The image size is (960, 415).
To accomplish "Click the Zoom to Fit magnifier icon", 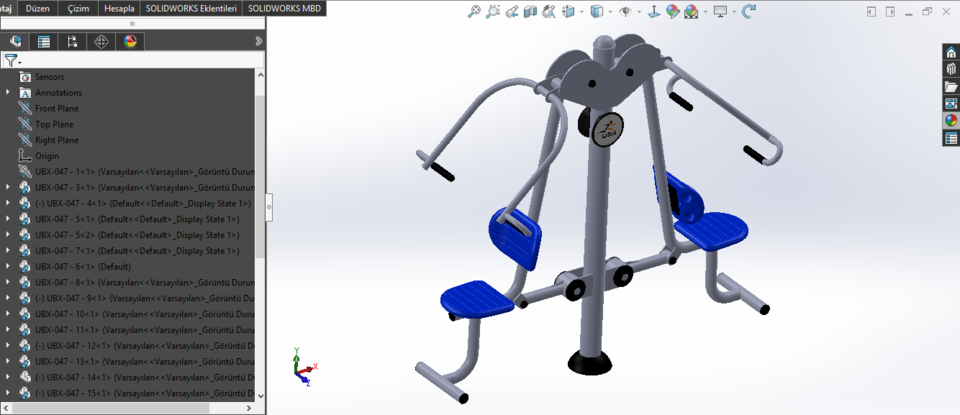I will (x=474, y=11).
